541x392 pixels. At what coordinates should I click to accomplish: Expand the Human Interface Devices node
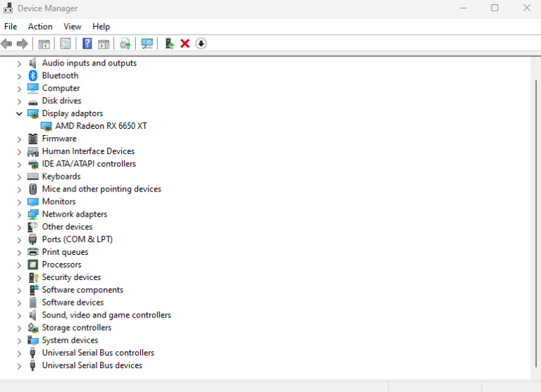(x=19, y=152)
